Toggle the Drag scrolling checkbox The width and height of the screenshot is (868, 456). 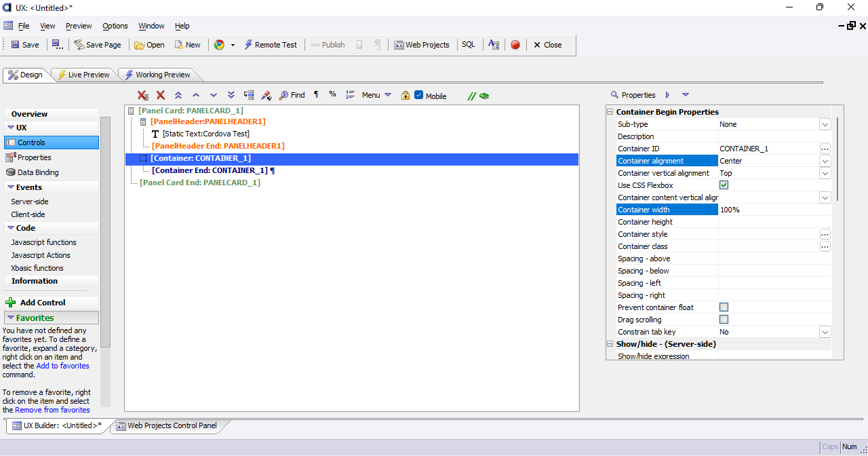pos(724,320)
